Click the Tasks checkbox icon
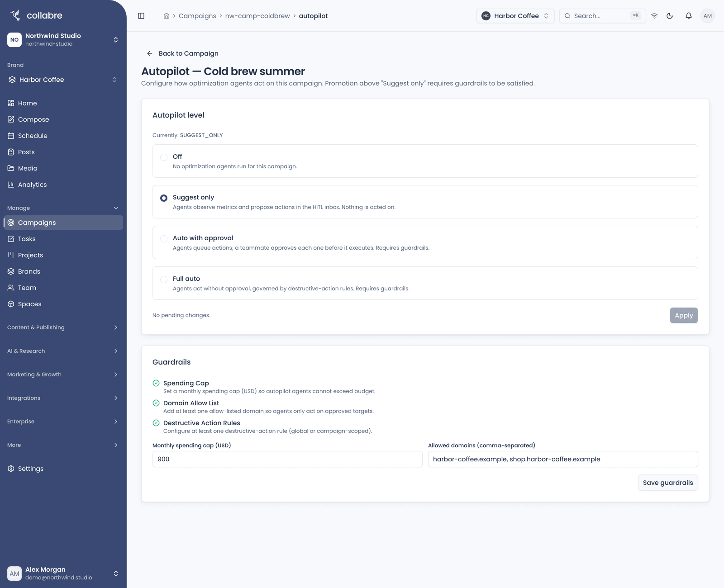Screen dimensions: 724x588 11,239
